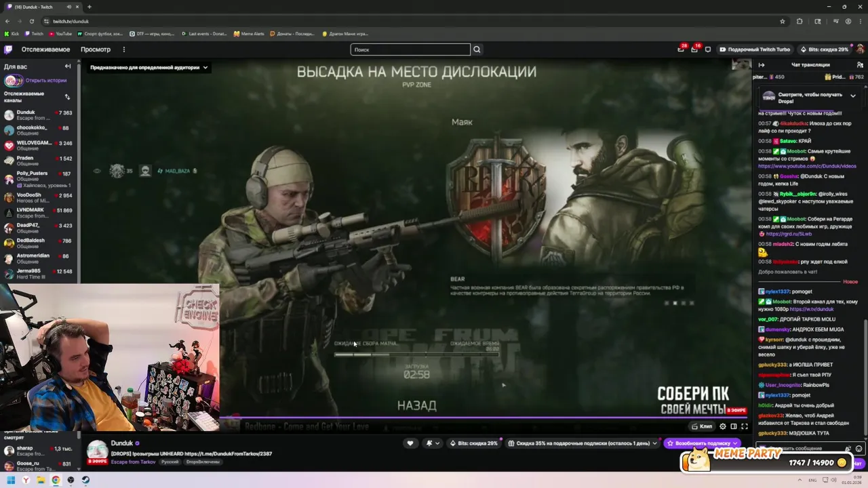This screenshot has width=868, height=488.
Task: Open the w.tv/dunduk link in chat
Action: click(x=812, y=309)
